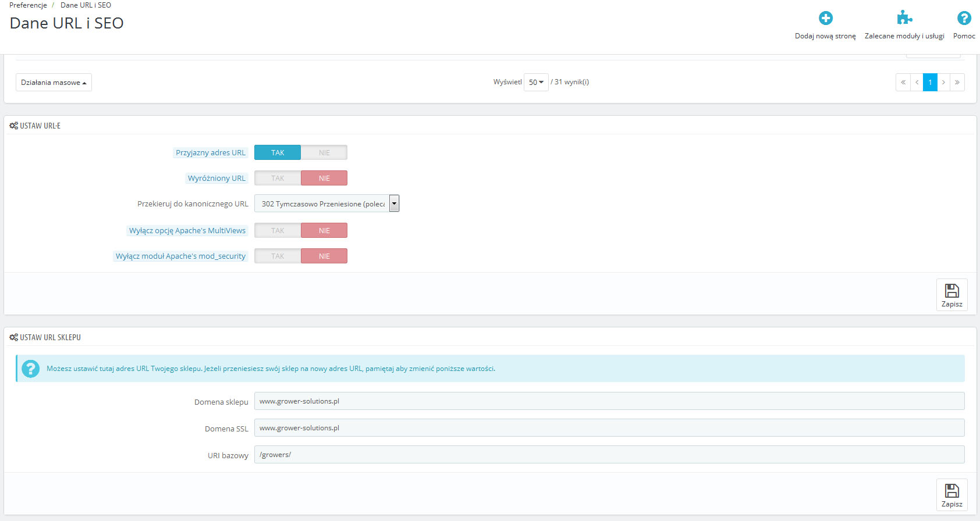The image size is (980, 521).
Task: Select page 1 in pagination
Action: 930,83
